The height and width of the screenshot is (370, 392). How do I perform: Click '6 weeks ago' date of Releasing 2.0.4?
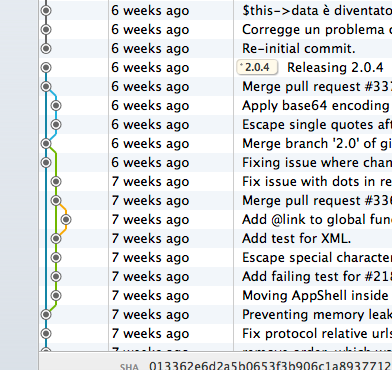150,68
